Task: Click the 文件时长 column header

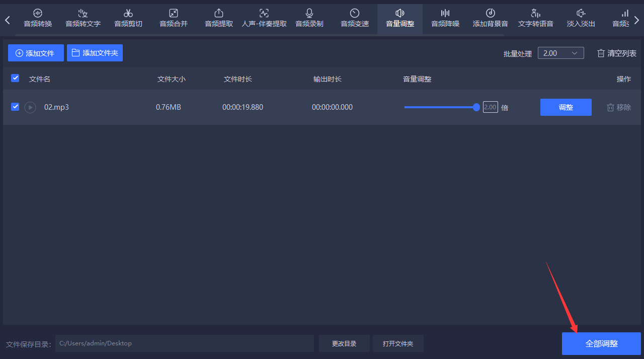Action: click(x=238, y=79)
